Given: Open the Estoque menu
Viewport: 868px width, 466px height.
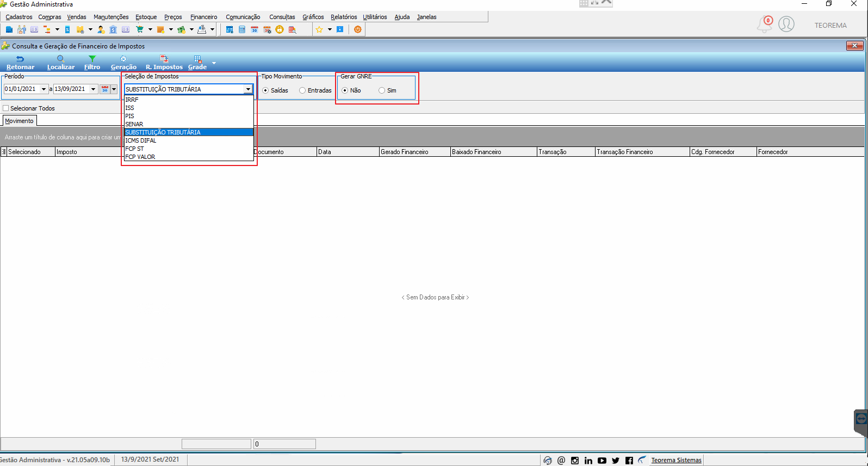Looking at the screenshot, I should tap(146, 17).
